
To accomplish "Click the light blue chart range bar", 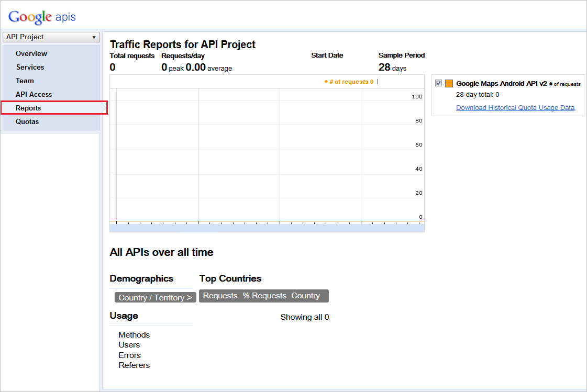I will [267, 228].
